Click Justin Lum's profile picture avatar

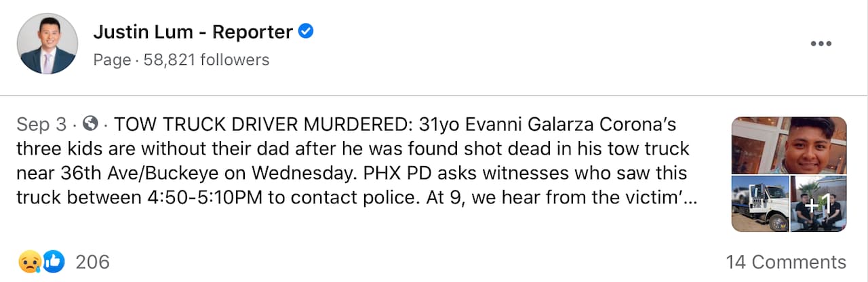[x=47, y=43]
